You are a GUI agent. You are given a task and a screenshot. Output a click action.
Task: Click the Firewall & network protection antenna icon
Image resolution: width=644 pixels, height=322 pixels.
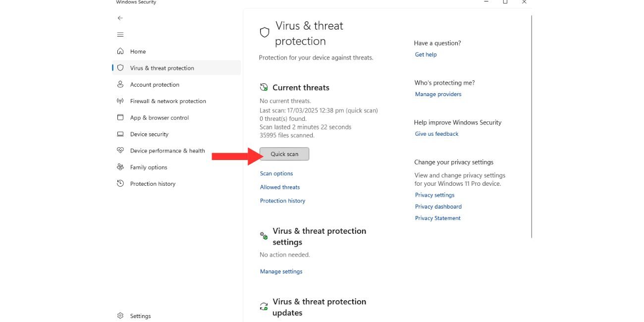(120, 101)
